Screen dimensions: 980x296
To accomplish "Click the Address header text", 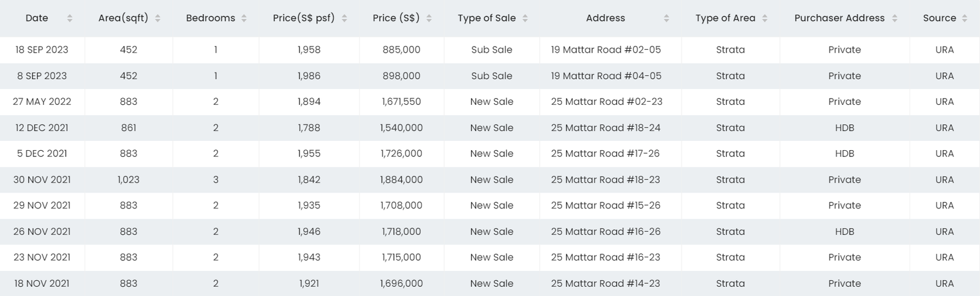I will [x=605, y=18].
